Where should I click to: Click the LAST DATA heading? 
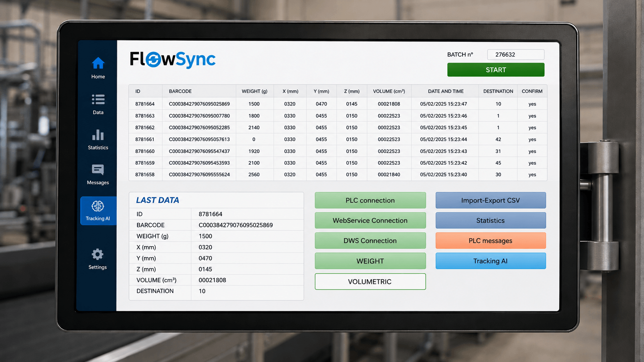[158, 200]
